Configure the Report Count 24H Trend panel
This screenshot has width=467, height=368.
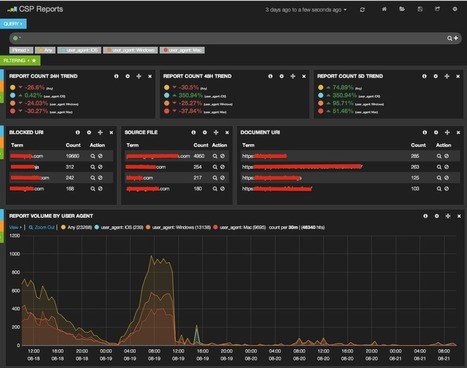click(127, 76)
